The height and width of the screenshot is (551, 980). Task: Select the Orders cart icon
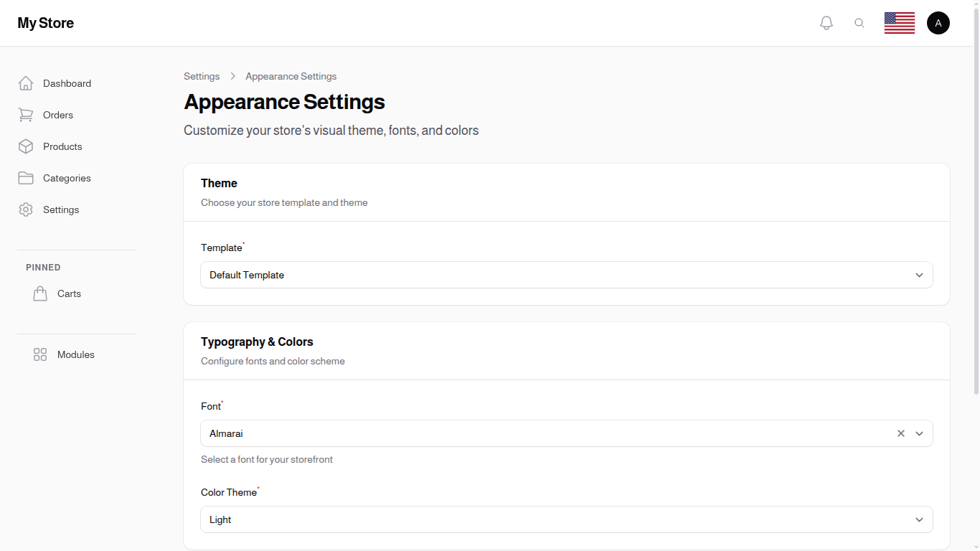pos(26,115)
